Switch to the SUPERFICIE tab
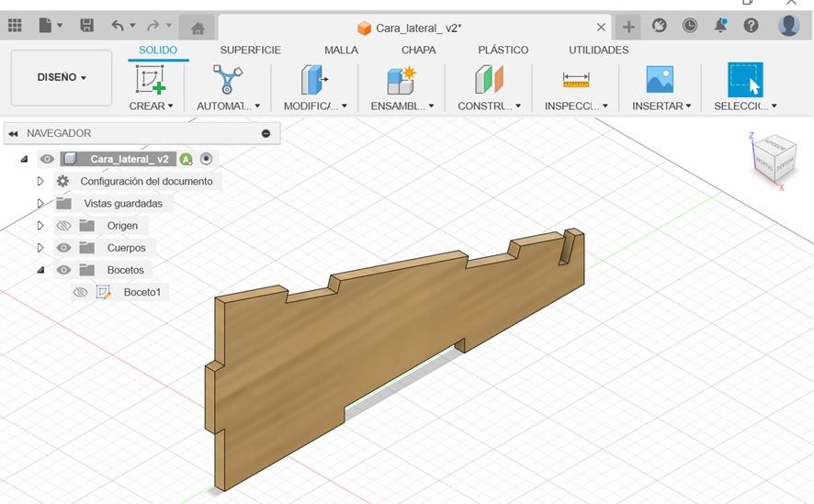 pos(250,50)
